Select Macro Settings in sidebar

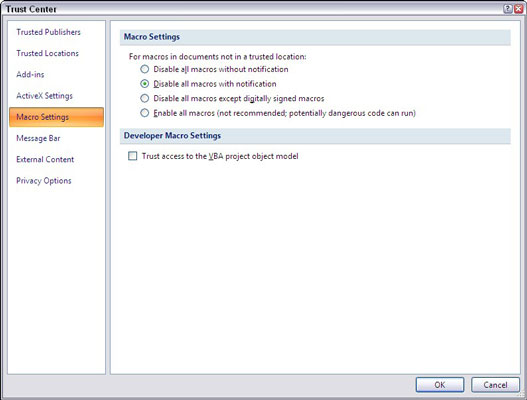click(56, 117)
